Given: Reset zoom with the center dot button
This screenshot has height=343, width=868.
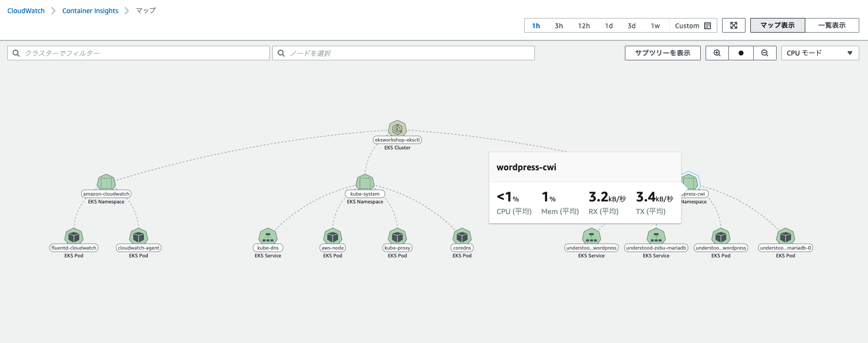Looking at the screenshot, I should [741, 53].
